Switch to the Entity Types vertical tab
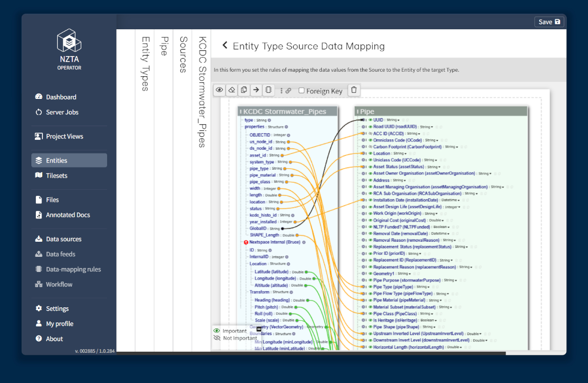The height and width of the screenshot is (383, 588). (145, 64)
